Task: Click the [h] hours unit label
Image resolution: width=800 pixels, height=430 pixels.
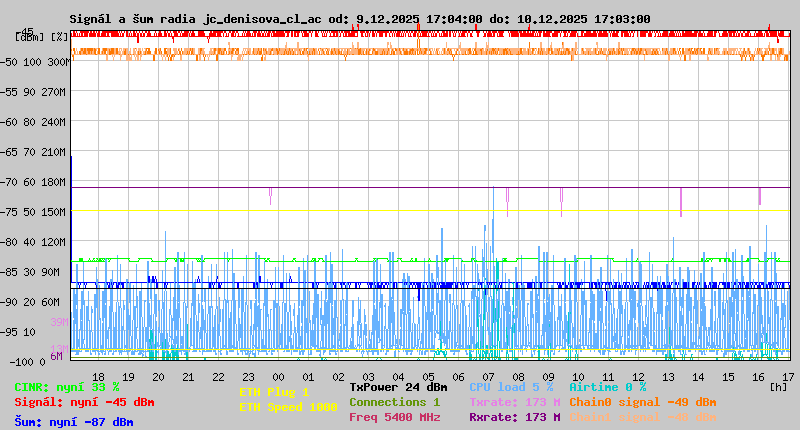Action: (778, 387)
